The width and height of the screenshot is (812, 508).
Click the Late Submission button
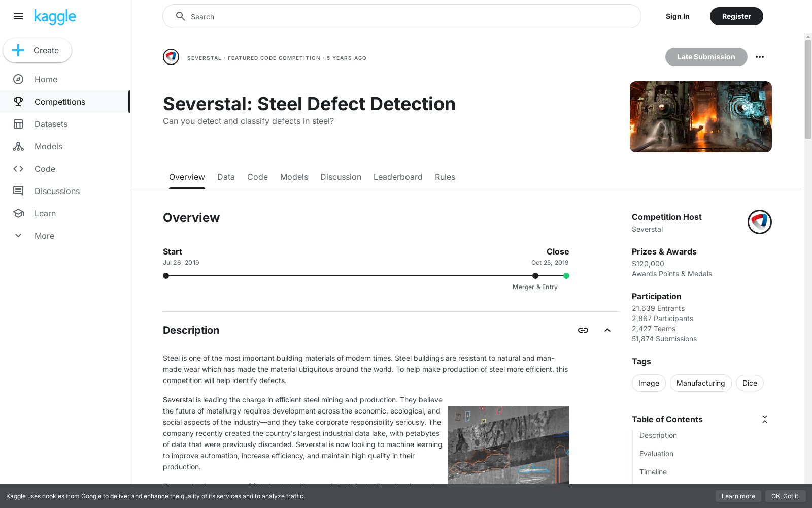click(706, 57)
